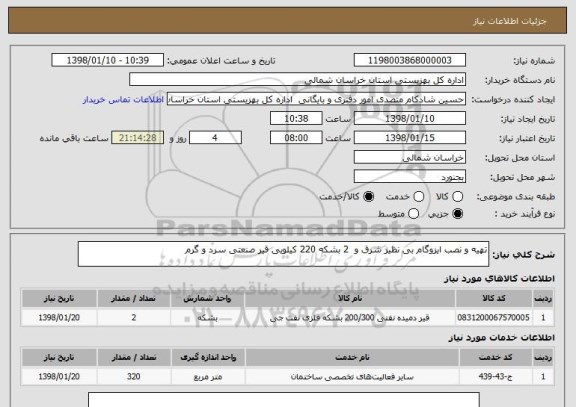Screen dimensions: 576x407
Task: Click the page title جزئیات اطلاعات نیاز
Action: [x=510, y=21]
